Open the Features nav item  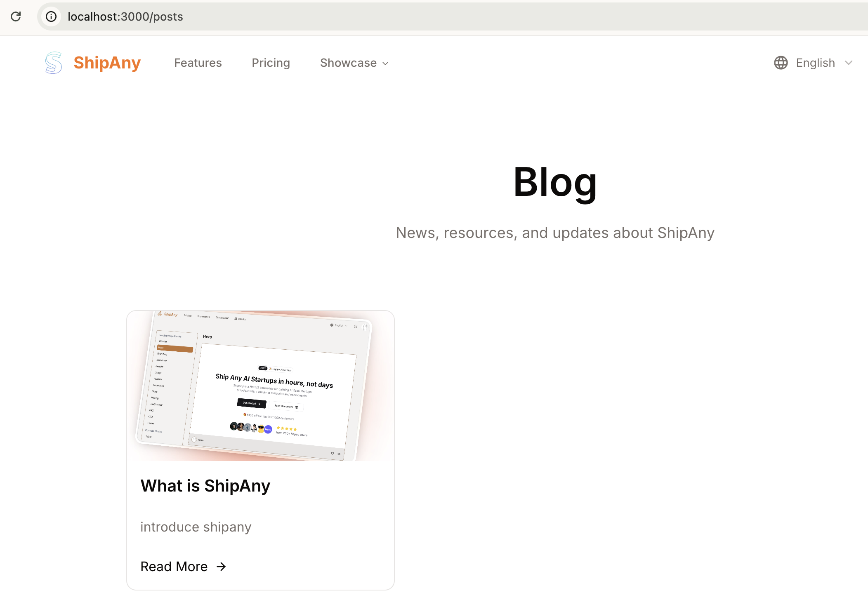click(x=198, y=63)
